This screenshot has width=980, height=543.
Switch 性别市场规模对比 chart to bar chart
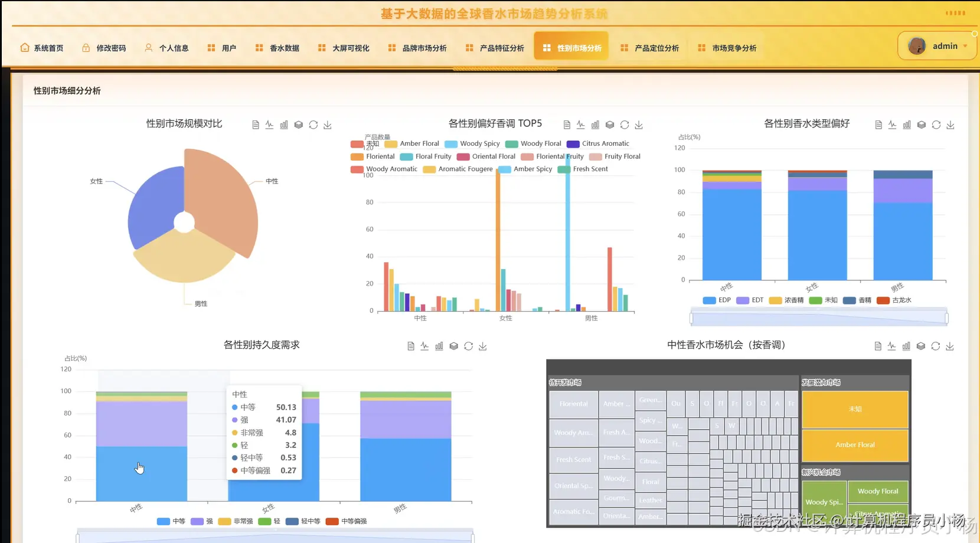coord(284,125)
